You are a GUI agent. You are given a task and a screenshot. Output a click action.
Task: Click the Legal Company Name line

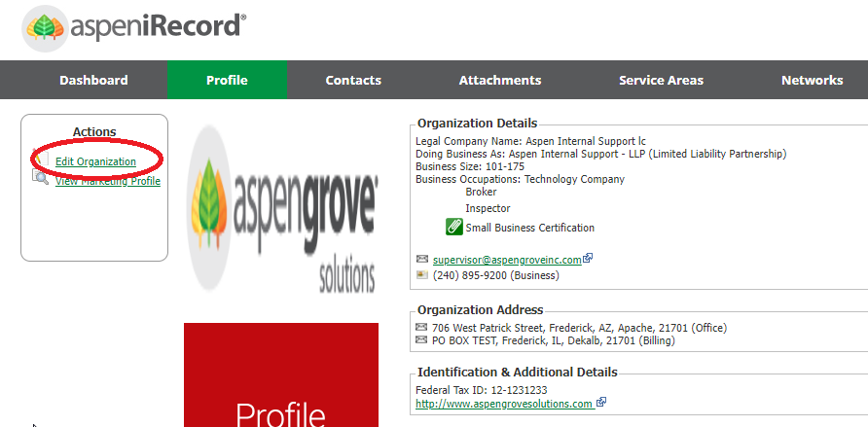click(530, 141)
